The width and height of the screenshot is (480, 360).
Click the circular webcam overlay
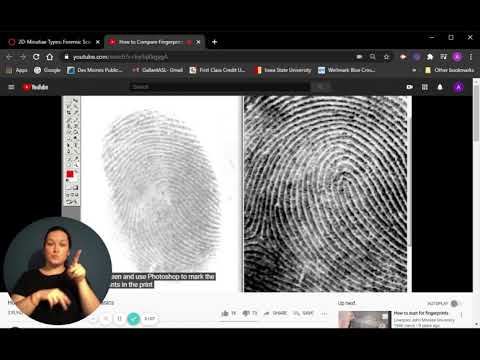57,271
